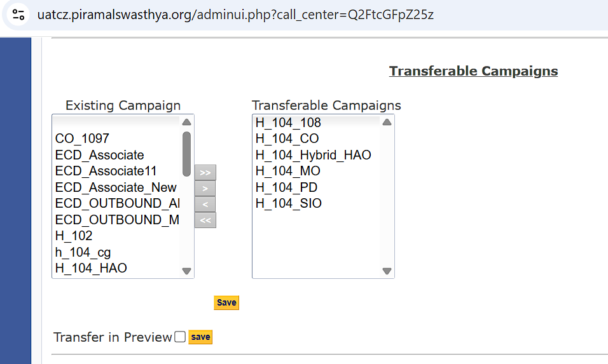This screenshot has height=364, width=608.
Task: Select CO_1097 in Existing Campaign list
Action: (82, 138)
